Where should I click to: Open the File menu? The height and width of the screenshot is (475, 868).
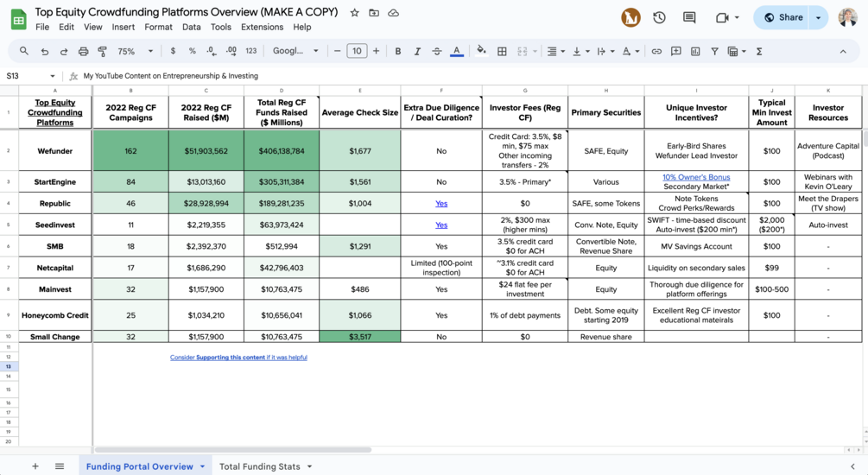click(42, 27)
